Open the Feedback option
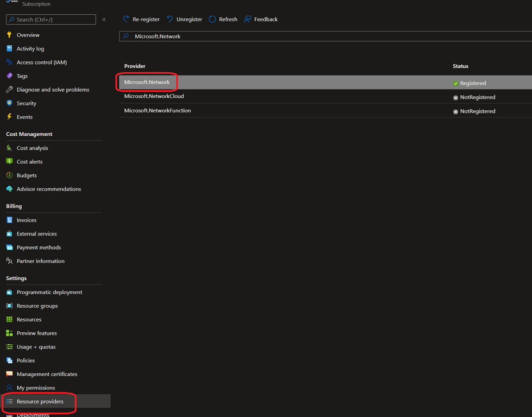 261,20
